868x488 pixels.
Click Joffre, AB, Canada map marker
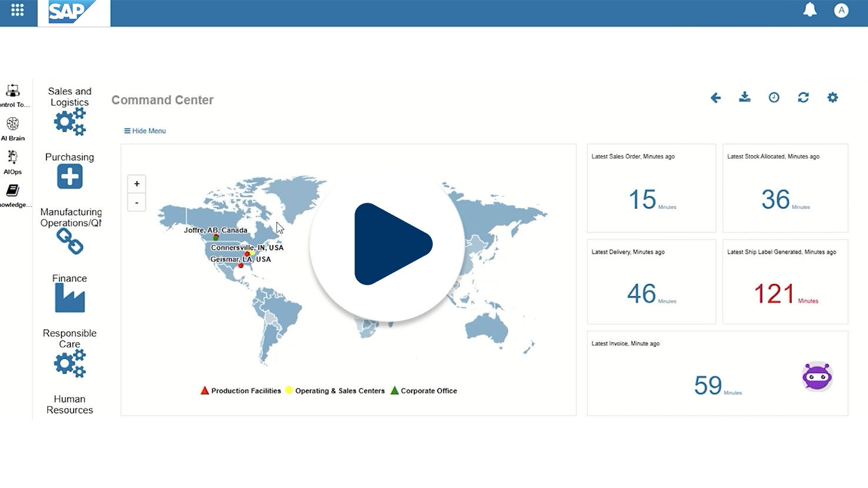point(216,238)
